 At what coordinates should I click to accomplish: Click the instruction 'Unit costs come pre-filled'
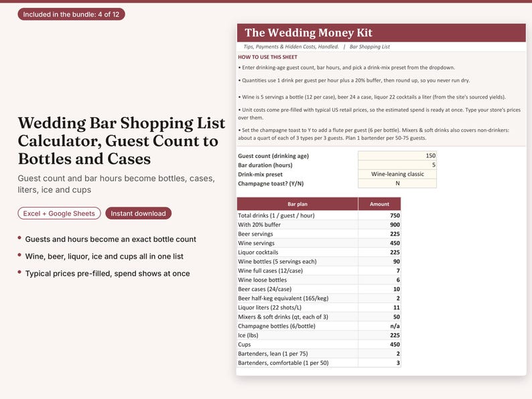[x=379, y=114]
